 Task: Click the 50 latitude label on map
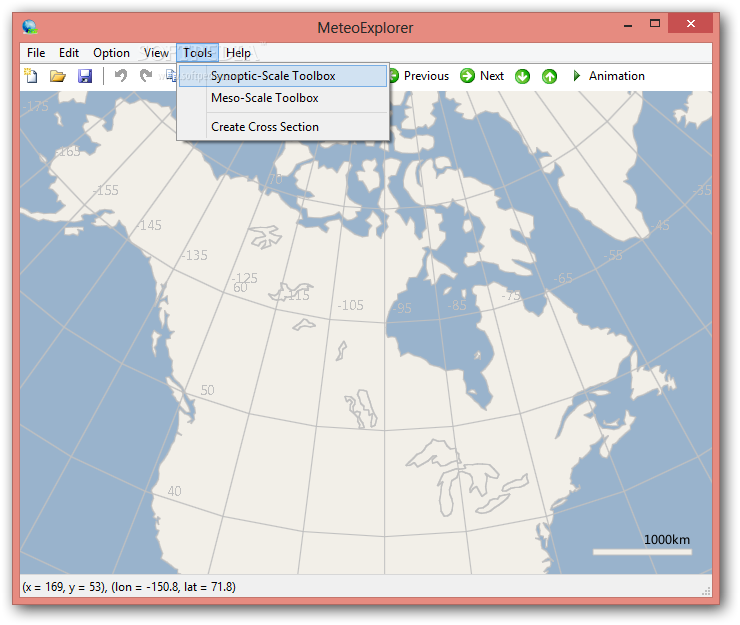(207, 390)
